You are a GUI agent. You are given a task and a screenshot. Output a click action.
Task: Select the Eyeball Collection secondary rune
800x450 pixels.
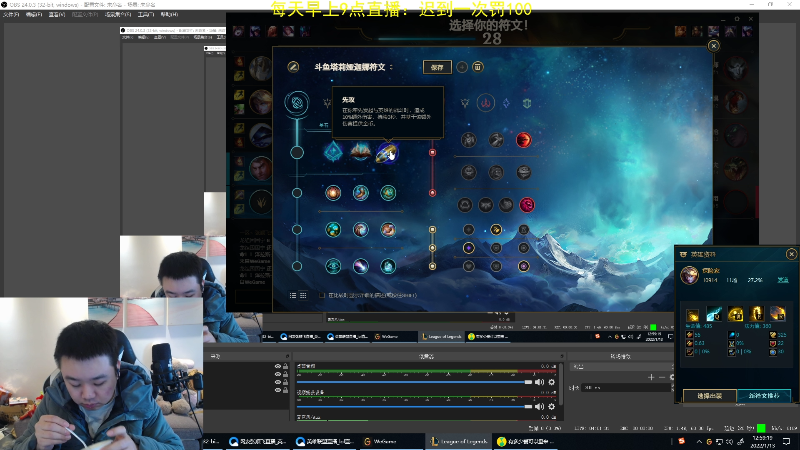pyautogui.click(x=523, y=172)
